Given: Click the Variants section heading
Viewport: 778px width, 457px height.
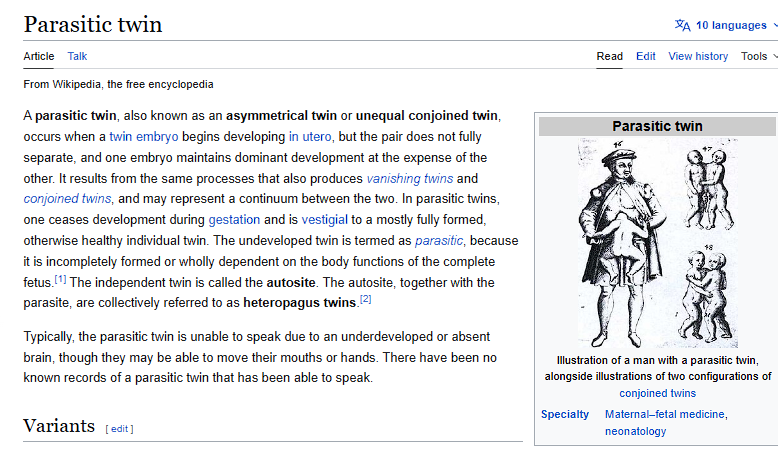Looking at the screenshot, I should (59, 426).
